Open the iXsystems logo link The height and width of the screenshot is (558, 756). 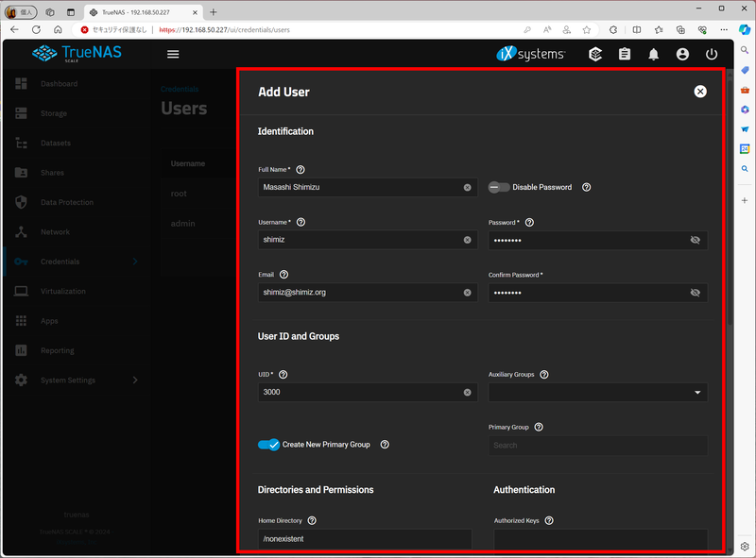tap(531, 54)
